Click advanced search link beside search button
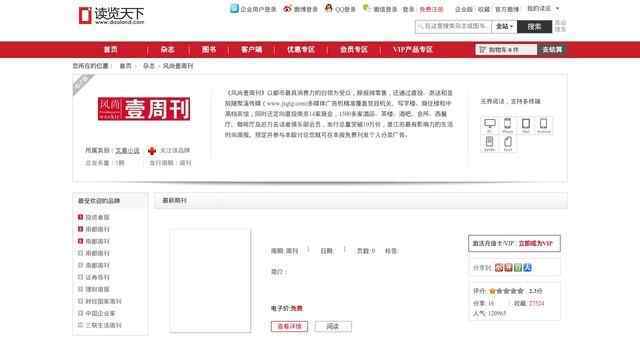The image size is (640, 360). click(560, 26)
